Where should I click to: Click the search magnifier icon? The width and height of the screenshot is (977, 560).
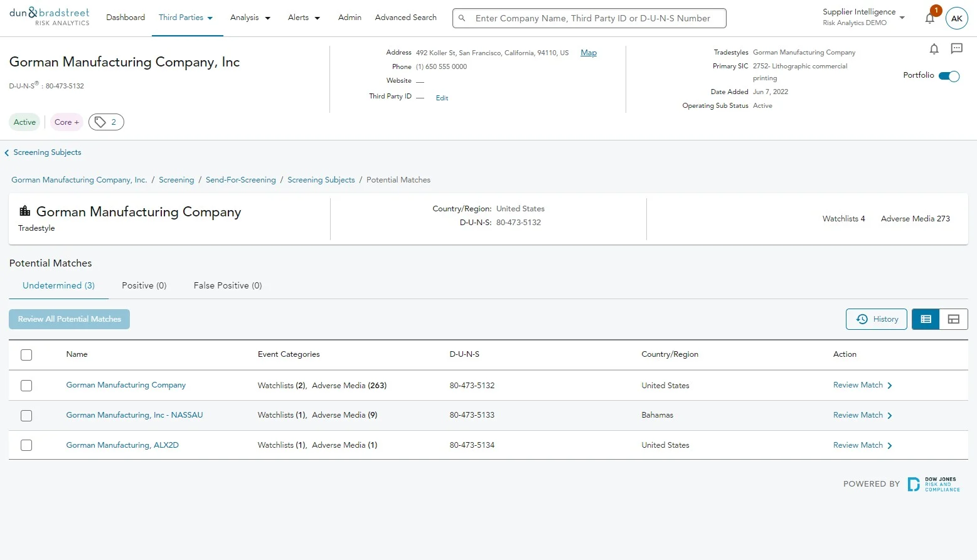coord(462,18)
